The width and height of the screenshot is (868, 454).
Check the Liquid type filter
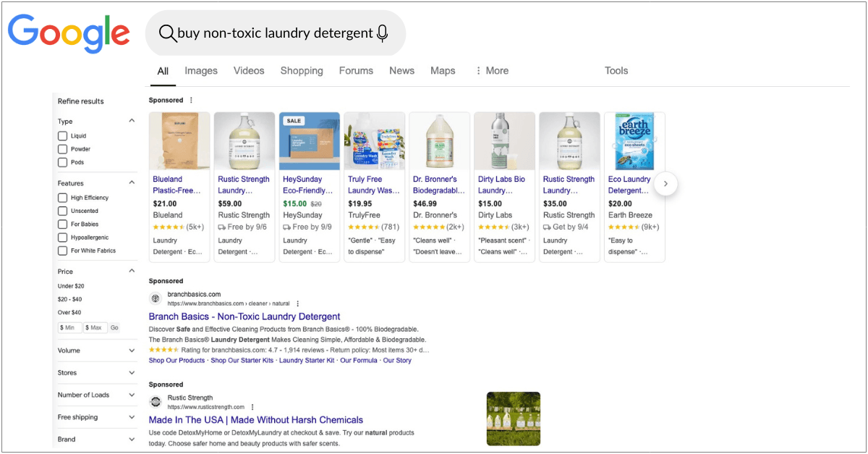[63, 136]
